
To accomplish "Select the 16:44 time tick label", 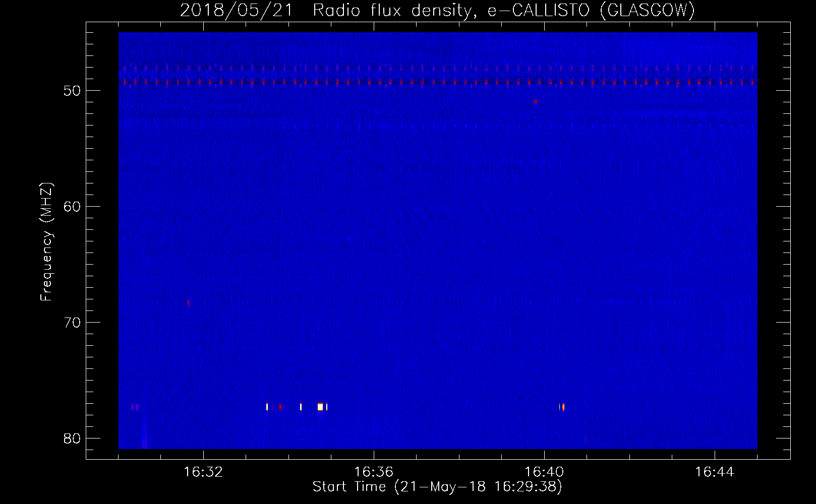I will click(x=715, y=472).
